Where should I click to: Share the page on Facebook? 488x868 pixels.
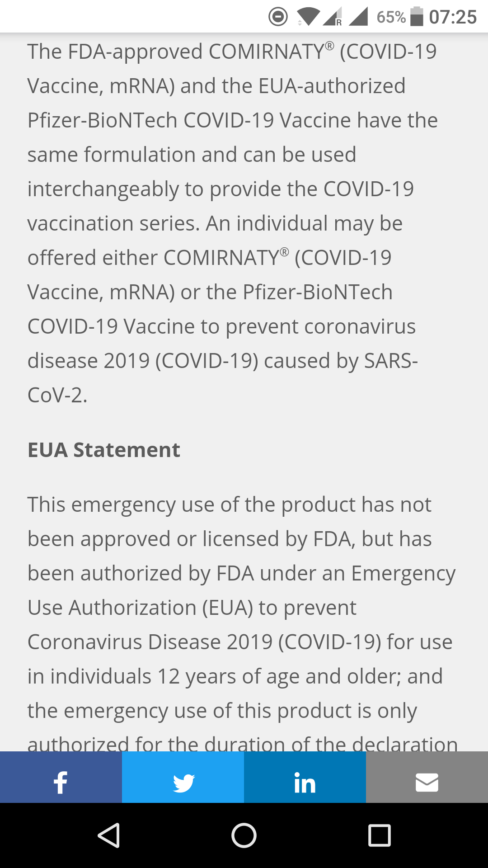[x=61, y=783]
